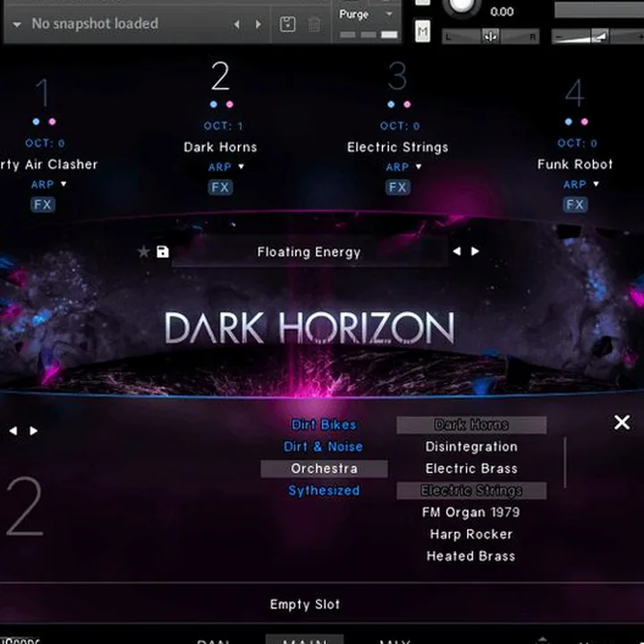Choose Harp Rocker sound
The image size is (644, 644).
coord(471,534)
